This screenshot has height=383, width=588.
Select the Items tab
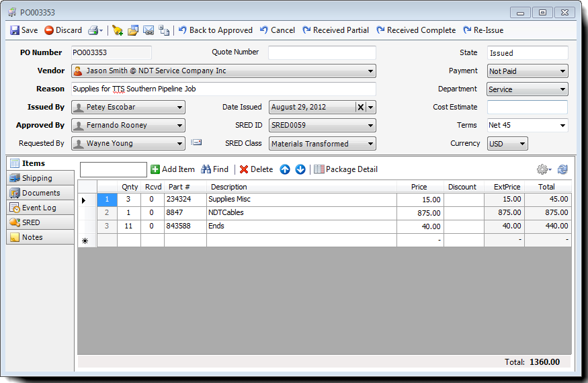point(40,163)
